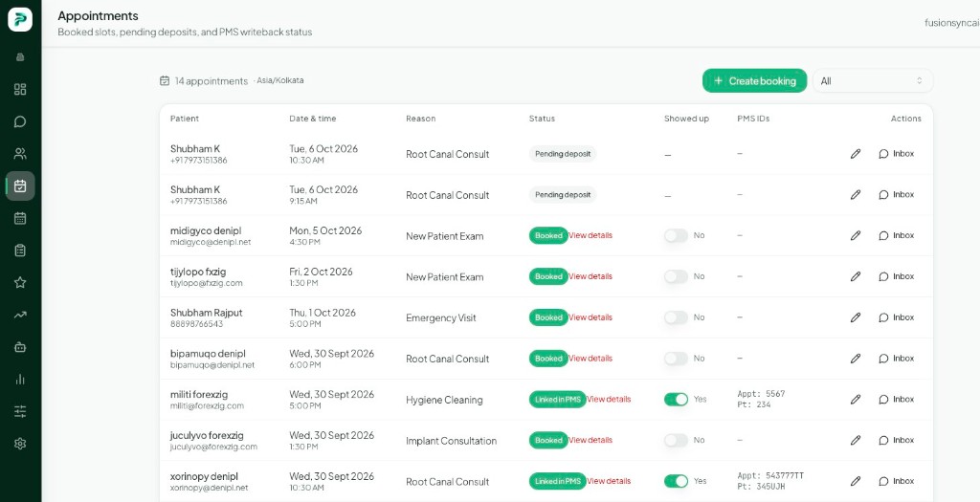Open the trending arrow icon in sidebar
Image resolution: width=980 pixels, height=502 pixels.
click(20, 315)
